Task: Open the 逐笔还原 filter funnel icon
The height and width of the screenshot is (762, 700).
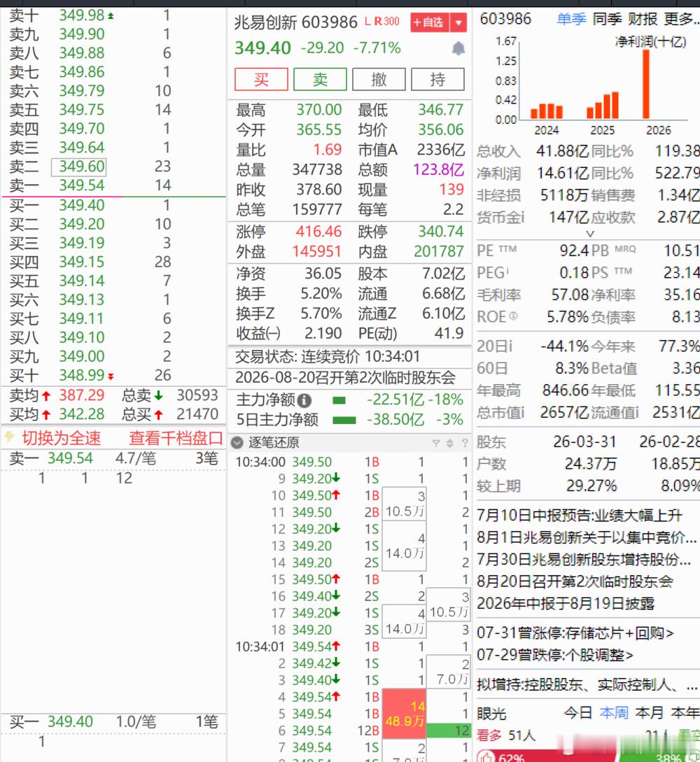Action: point(436,443)
